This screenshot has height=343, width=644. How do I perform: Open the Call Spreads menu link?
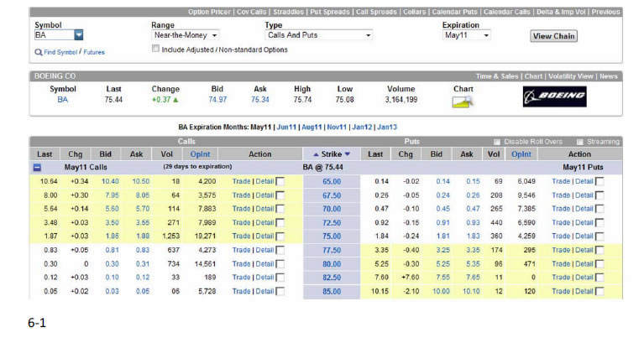point(376,12)
